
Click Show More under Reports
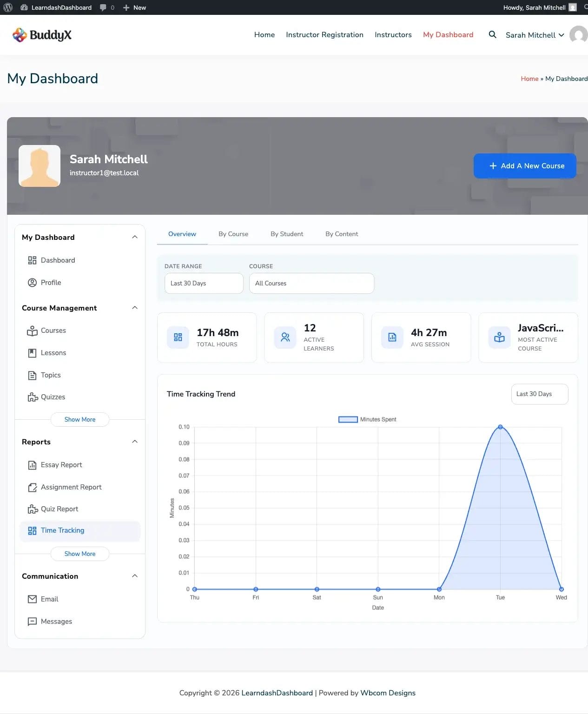pos(80,554)
